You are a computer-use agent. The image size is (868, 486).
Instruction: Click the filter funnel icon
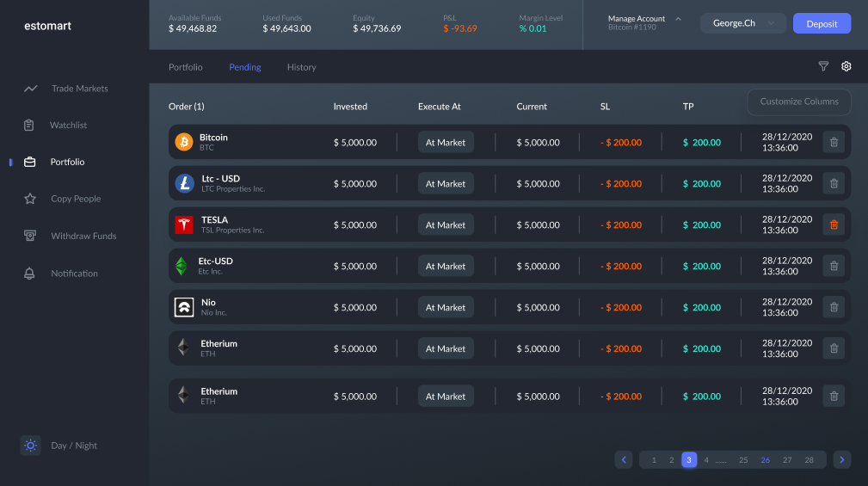[823, 66]
